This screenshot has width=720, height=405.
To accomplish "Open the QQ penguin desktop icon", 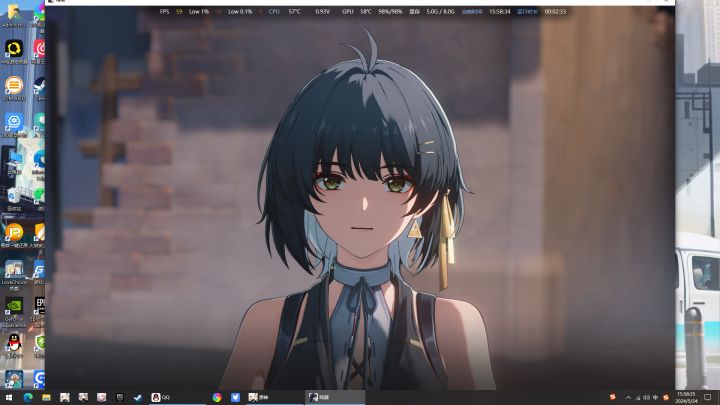I will (14, 345).
